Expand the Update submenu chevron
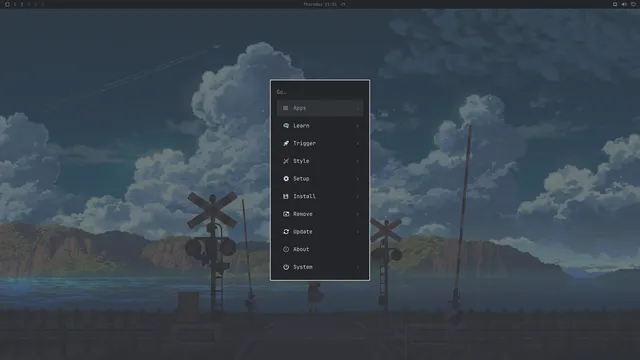The width and height of the screenshot is (640, 360). (x=358, y=231)
